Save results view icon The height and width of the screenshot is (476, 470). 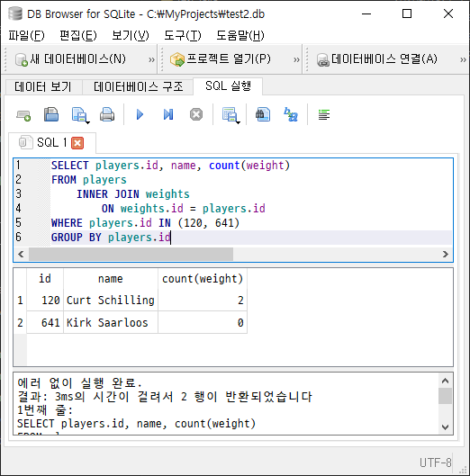tap(229, 115)
